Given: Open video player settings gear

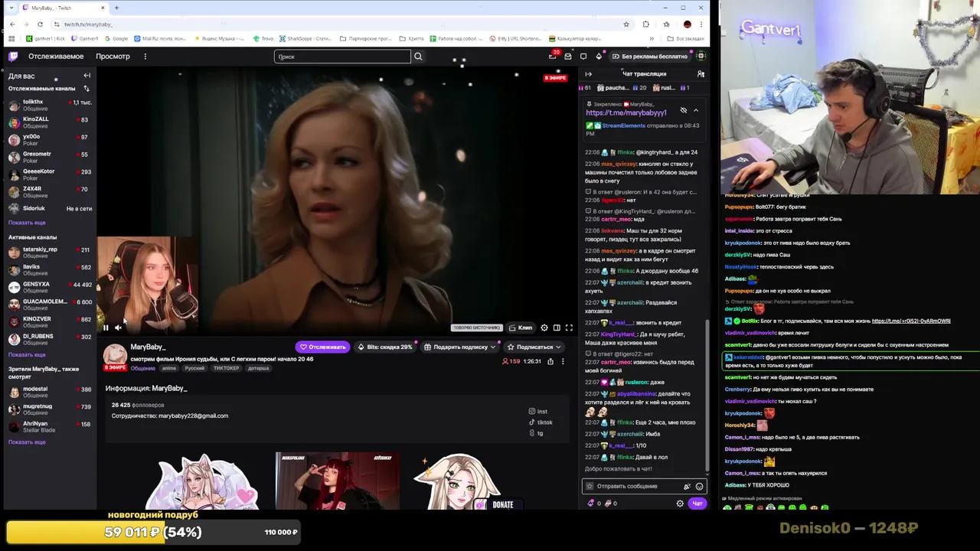Looking at the screenshot, I should (x=544, y=328).
